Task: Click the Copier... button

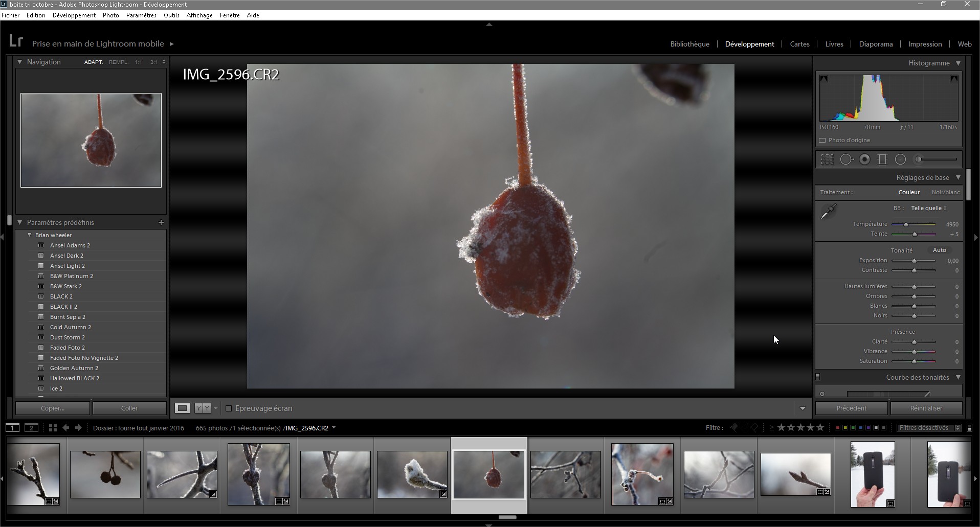Action: click(53, 408)
